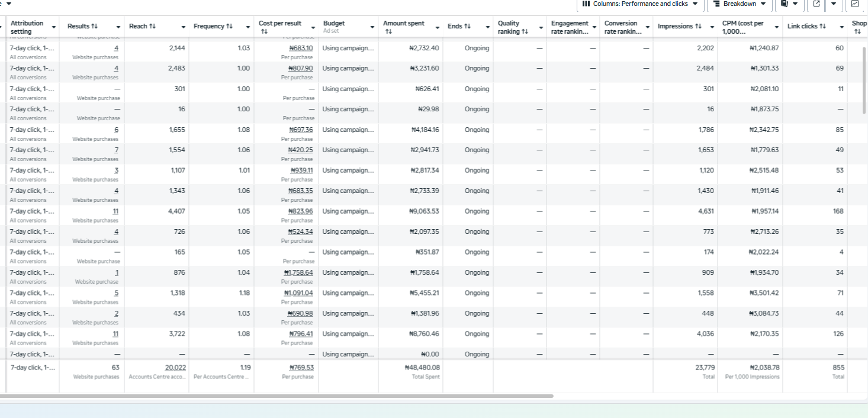
Task: Open the ₦420.25 cost per result link
Action: pyautogui.click(x=301, y=150)
